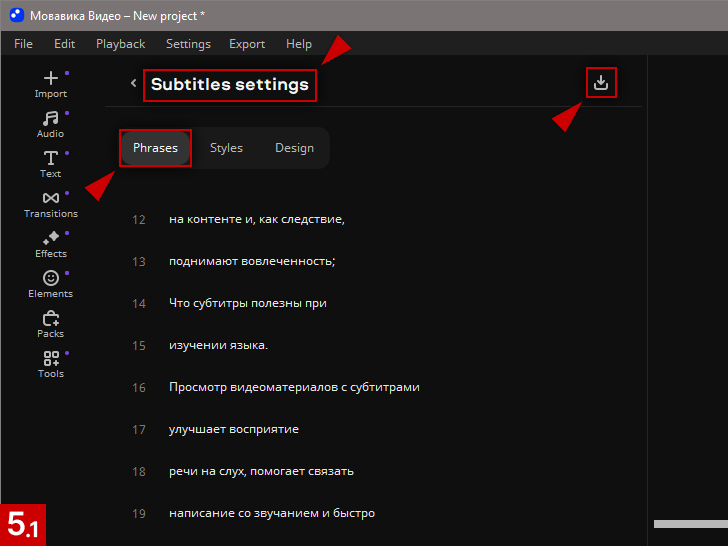
Task: Click the horizontal scrollbar at bottom right
Action: pos(690,523)
